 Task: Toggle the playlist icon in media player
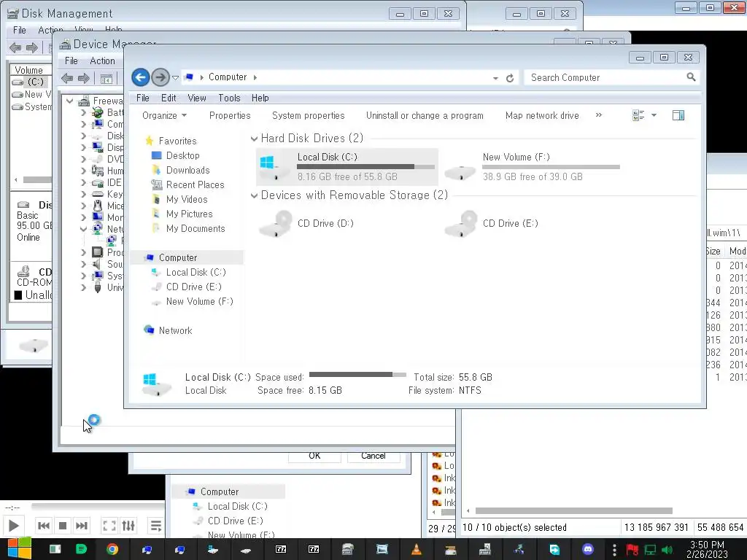[155, 526]
